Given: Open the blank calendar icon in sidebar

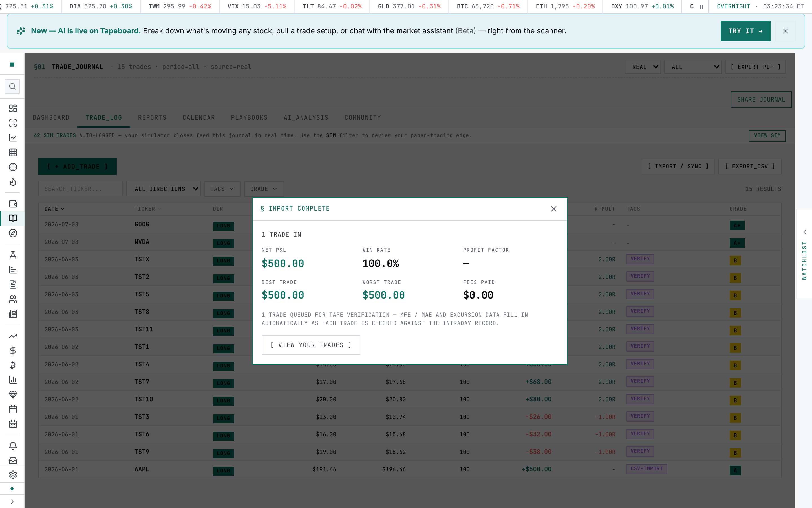Looking at the screenshot, I should [13, 409].
